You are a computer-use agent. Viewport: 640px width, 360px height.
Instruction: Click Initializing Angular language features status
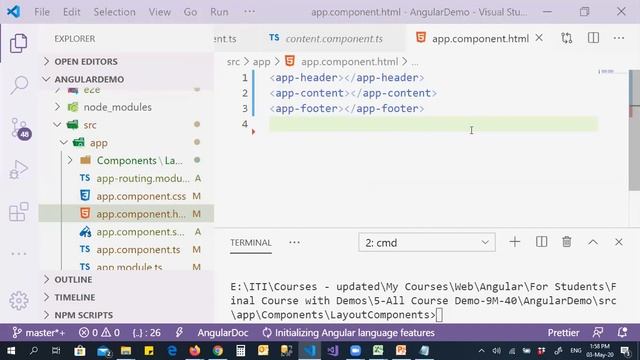coord(349,333)
